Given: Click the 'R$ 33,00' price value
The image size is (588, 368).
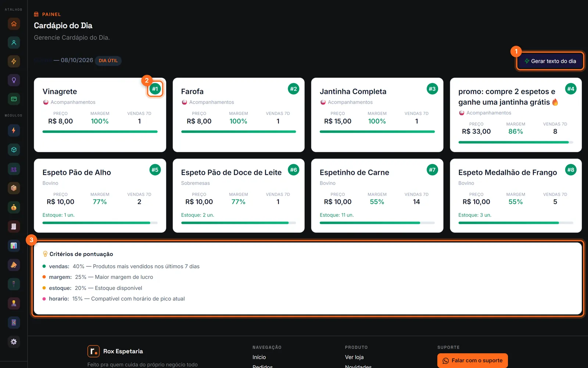Looking at the screenshot, I should coord(476,131).
